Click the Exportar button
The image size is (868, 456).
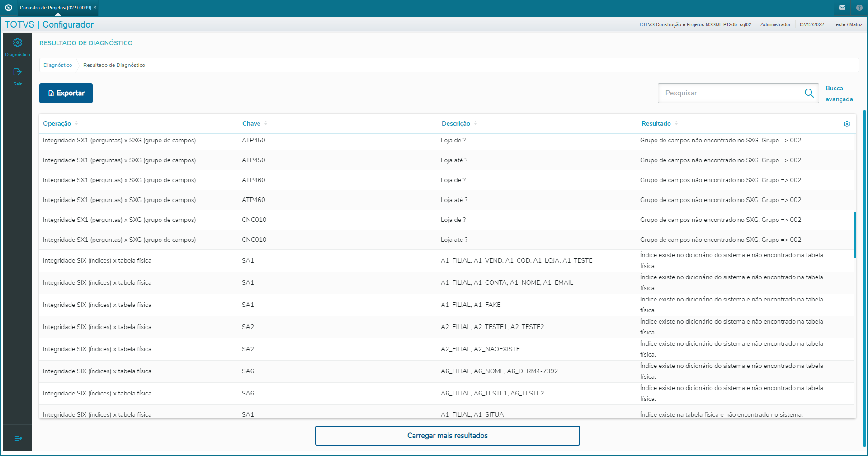(66, 93)
